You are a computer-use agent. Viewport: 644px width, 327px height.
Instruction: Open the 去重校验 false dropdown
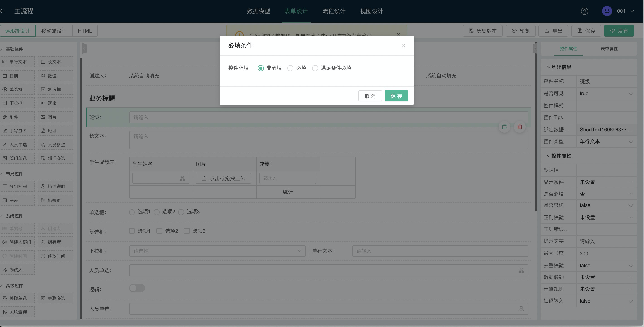point(607,266)
